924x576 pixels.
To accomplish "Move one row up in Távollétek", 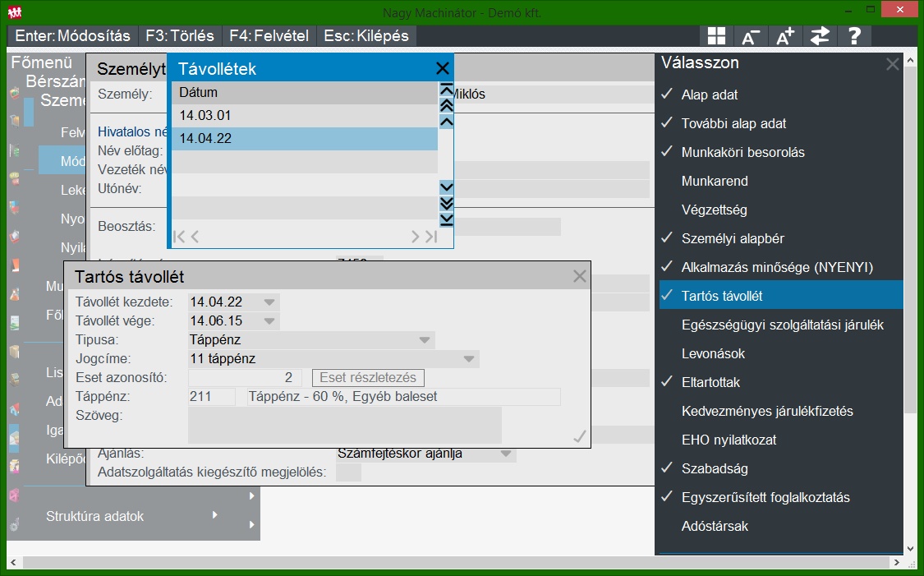I will pos(447,122).
